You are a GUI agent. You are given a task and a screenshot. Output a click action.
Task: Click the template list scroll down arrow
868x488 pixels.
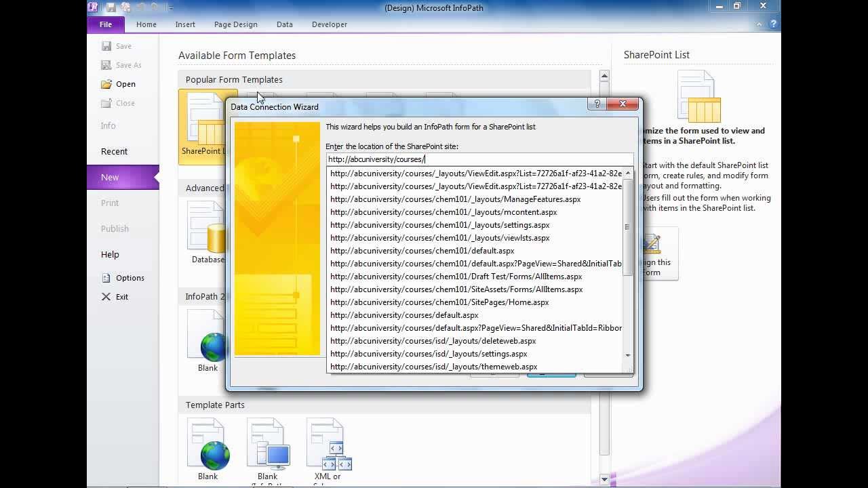[x=605, y=480]
